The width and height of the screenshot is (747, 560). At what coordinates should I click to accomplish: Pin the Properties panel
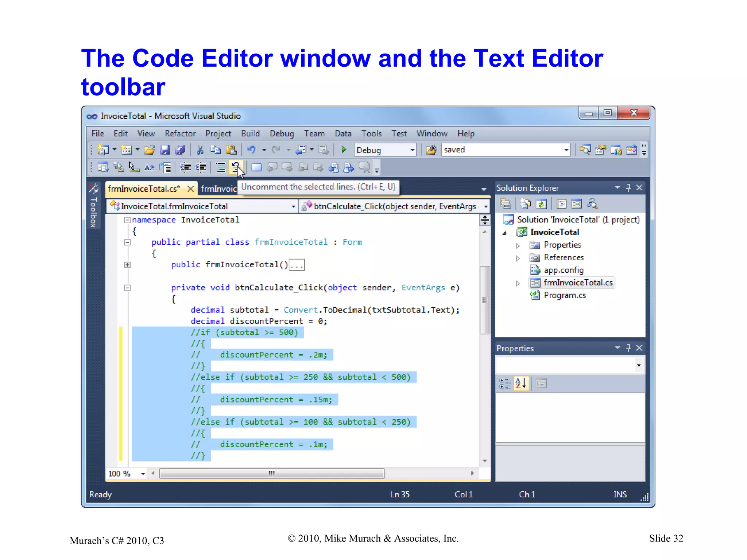pyautogui.click(x=628, y=348)
